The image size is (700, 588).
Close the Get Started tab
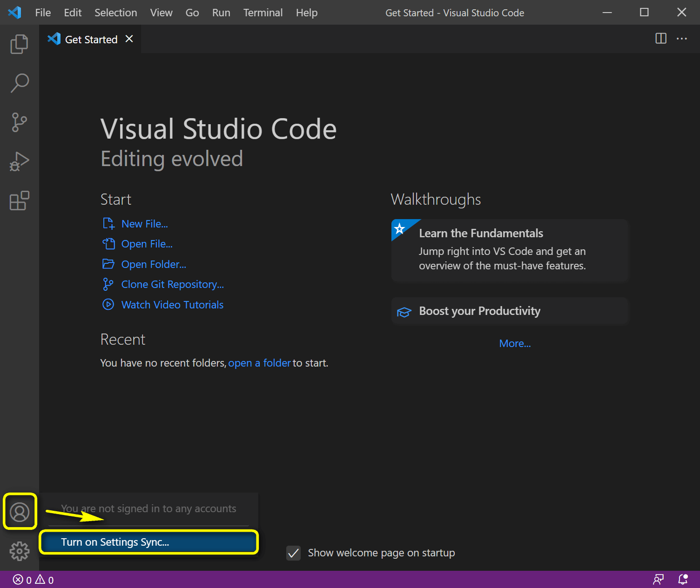click(x=129, y=39)
